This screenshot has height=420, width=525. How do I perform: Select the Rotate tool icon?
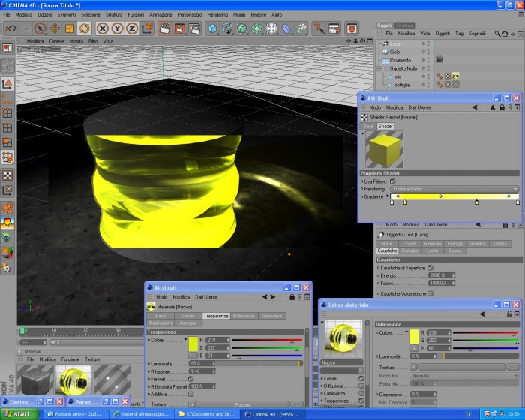(84, 28)
